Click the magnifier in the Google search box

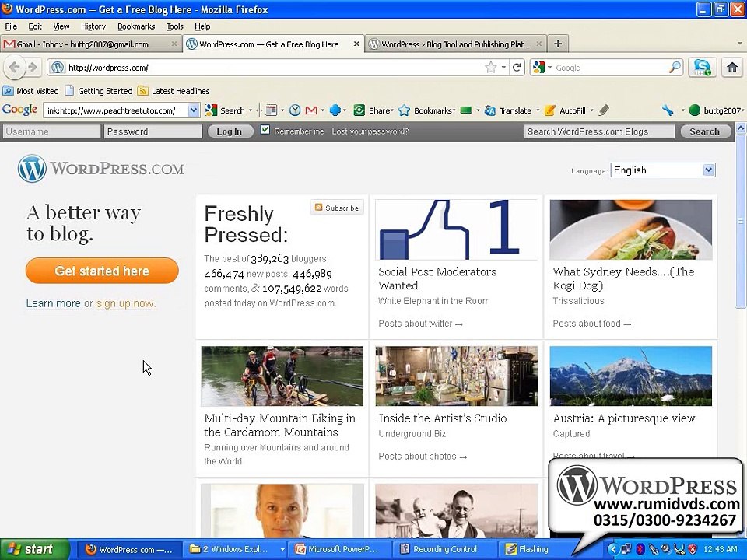(675, 68)
